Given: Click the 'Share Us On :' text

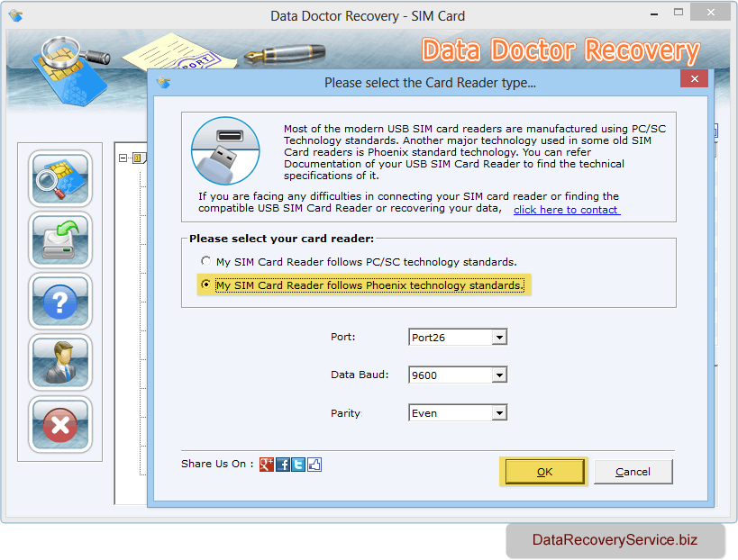Looking at the screenshot, I should (x=217, y=464).
